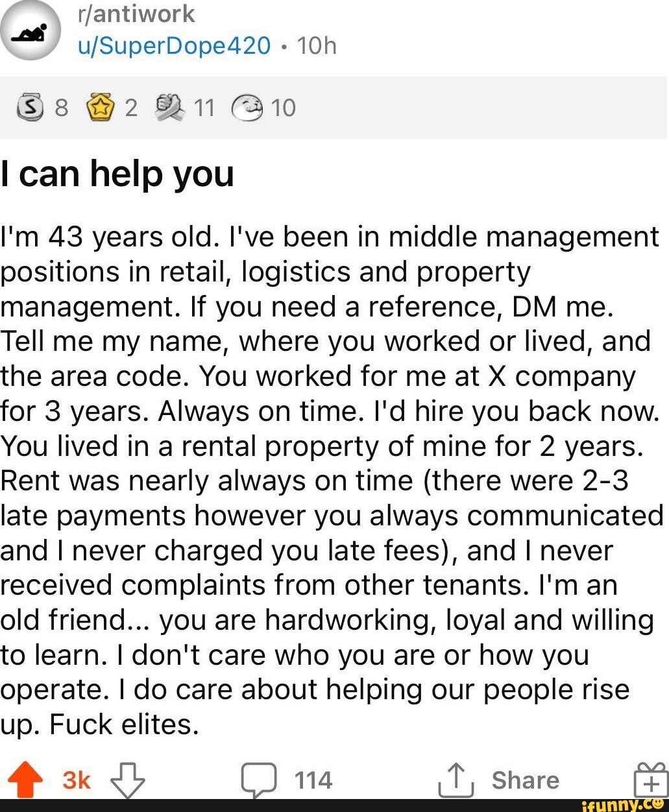This screenshot has width=669, height=812.
Task: Open the post titled "I can help you"
Action: 117,174
